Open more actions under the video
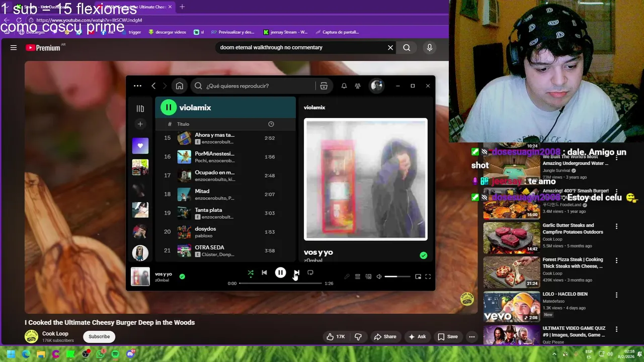Viewport: 644px width, 362px height. coord(472,337)
